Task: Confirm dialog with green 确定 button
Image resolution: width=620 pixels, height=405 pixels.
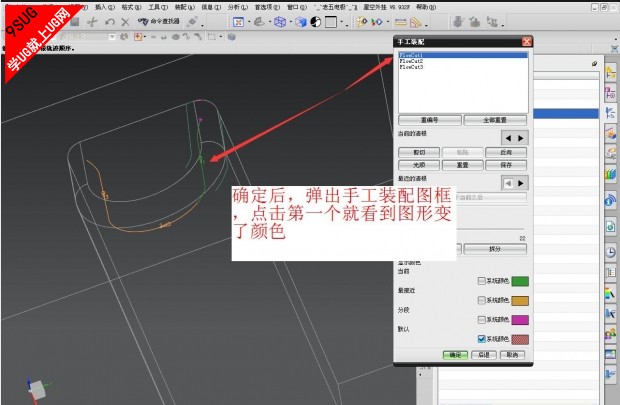Action: point(455,355)
